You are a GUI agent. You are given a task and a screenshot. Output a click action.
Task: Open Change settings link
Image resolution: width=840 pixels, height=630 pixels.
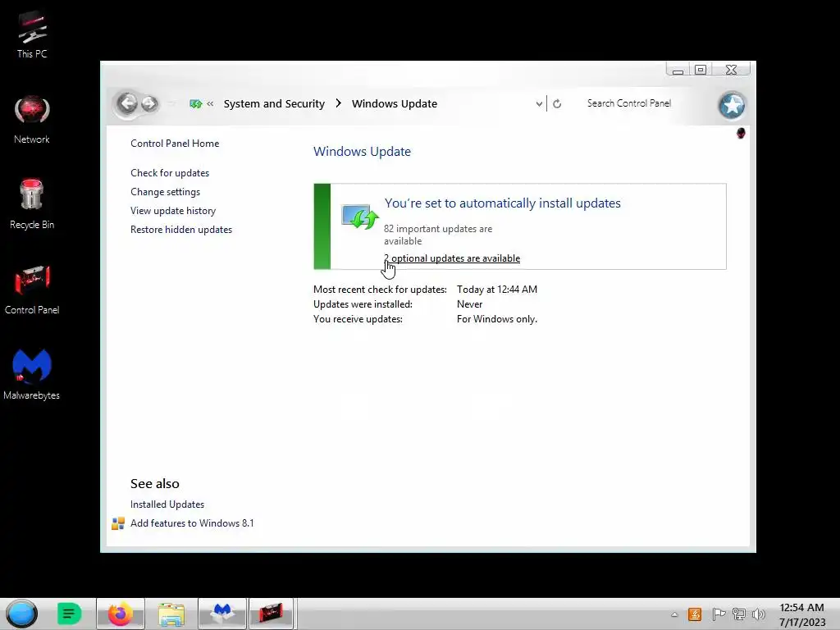[165, 192]
